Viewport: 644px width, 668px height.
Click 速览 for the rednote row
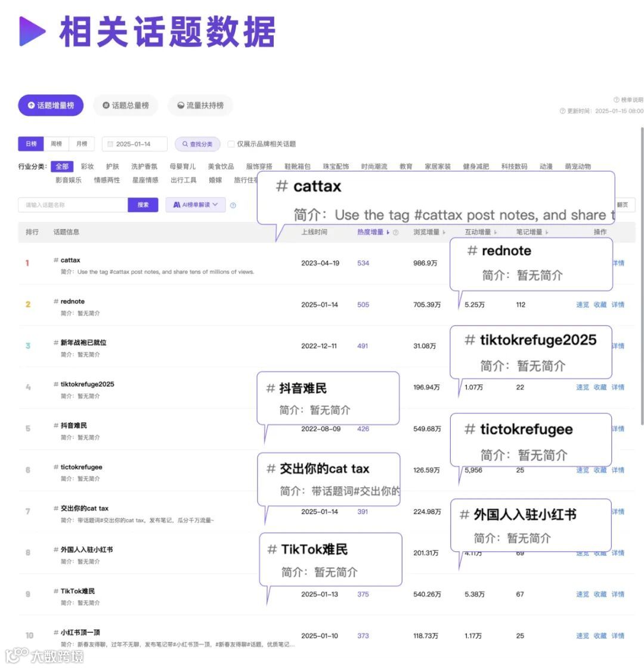coord(582,305)
